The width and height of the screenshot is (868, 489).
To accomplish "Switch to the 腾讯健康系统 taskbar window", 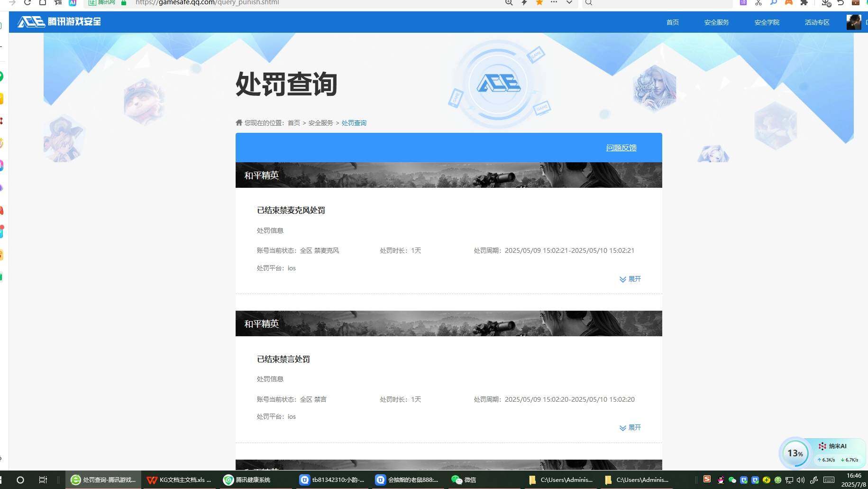I will 248,480.
